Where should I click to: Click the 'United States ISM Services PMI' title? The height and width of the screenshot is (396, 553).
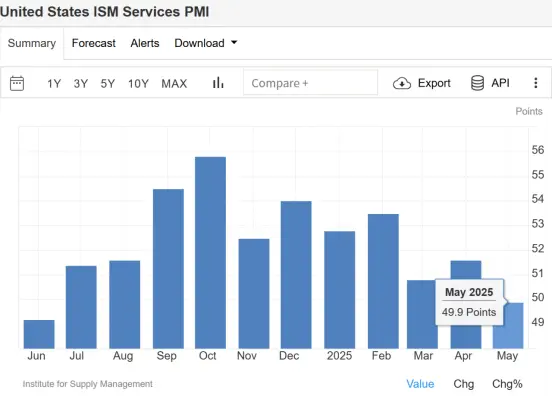pos(104,11)
